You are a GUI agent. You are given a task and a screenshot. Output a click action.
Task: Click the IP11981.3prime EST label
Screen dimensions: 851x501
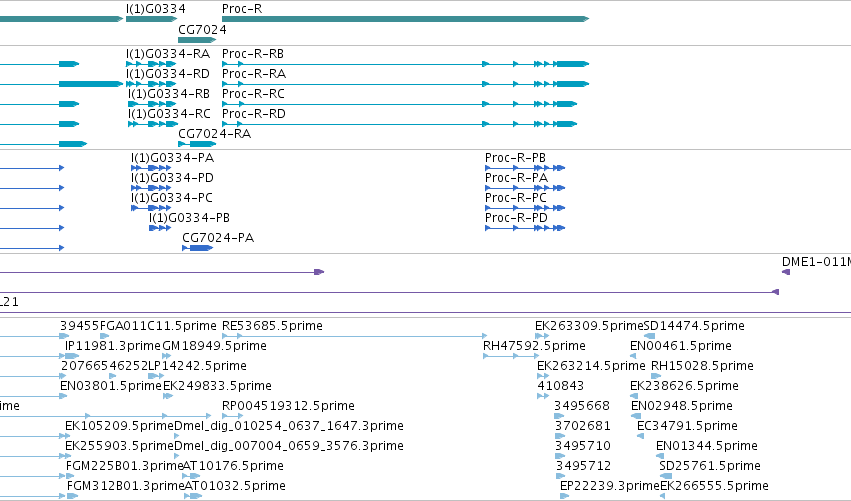pyautogui.click(x=113, y=346)
